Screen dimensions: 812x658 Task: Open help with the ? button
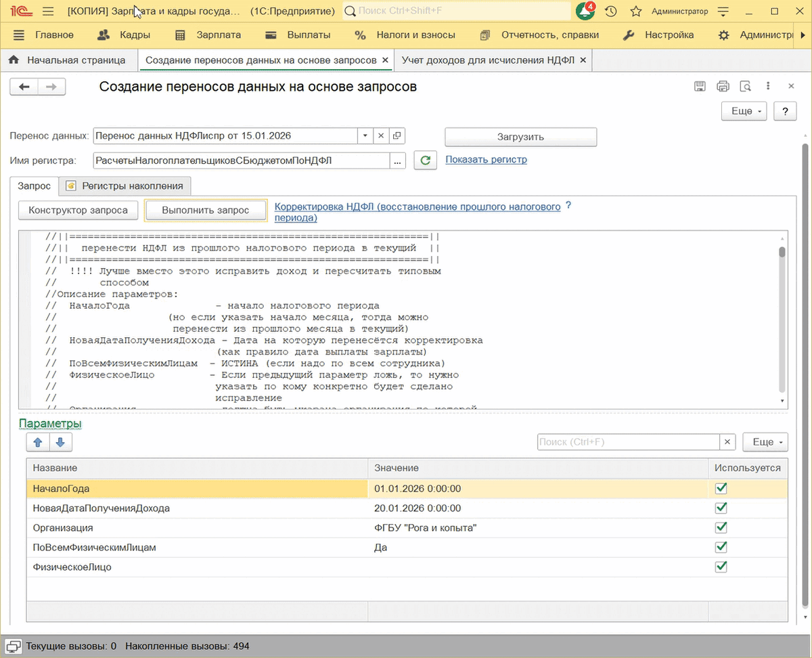tap(785, 111)
